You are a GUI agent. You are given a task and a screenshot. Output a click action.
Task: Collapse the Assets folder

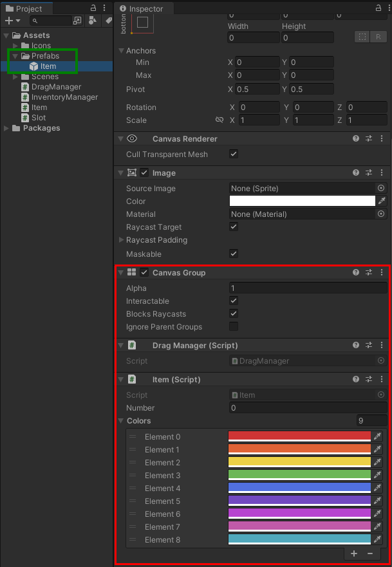pyautogui.click(x=6, y=35)
